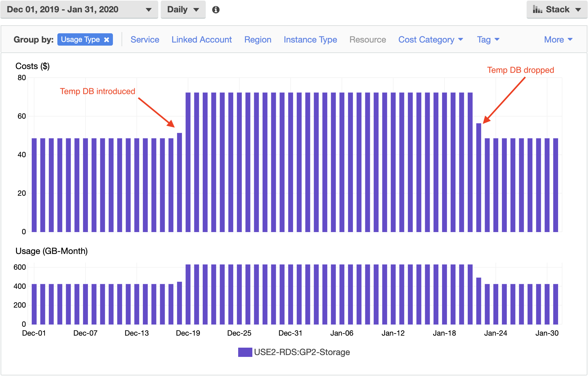Click the Dec-01 axis label
Screen dimensions: 588x376
click(x=34, y=333)
